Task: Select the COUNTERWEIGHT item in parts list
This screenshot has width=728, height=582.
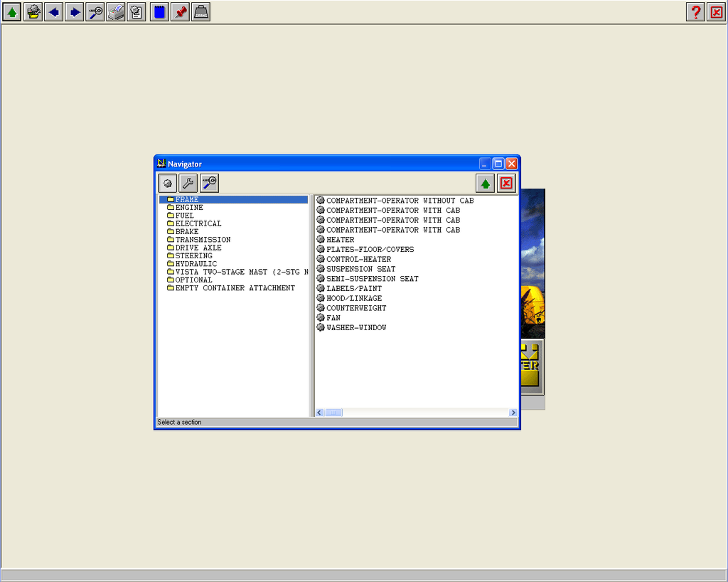Action: 356,308
